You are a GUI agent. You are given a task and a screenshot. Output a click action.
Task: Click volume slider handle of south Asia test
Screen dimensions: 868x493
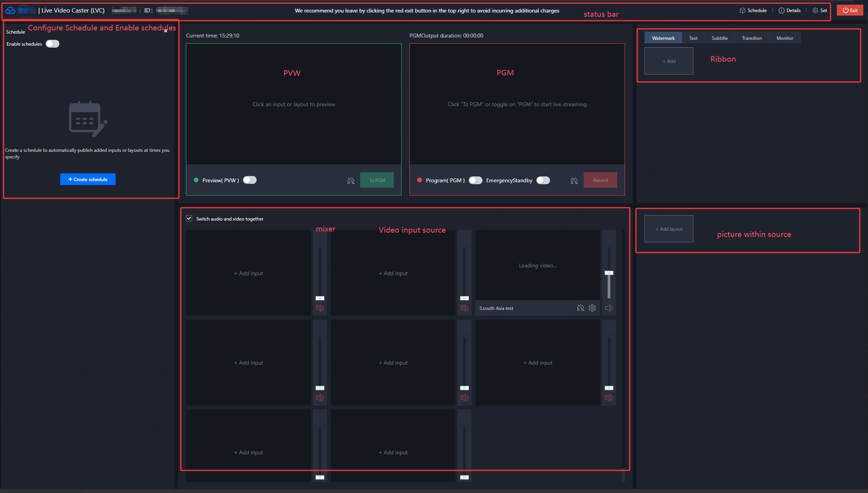pos(609,273)
